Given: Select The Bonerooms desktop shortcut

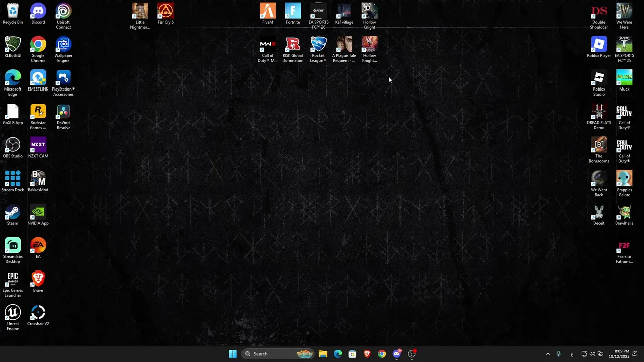Looking at the screenshot, I should click(599, 150).
